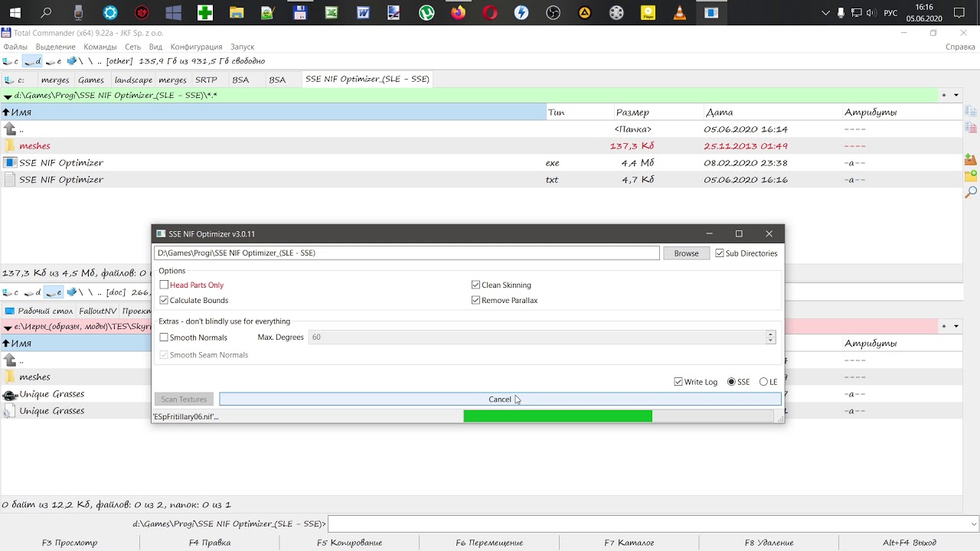Switch to the FalloutNV tab in bottom panel
Image resolution: width=980 pixels, height=551 pixels.
pyautogui.click(x=99, y=311)
